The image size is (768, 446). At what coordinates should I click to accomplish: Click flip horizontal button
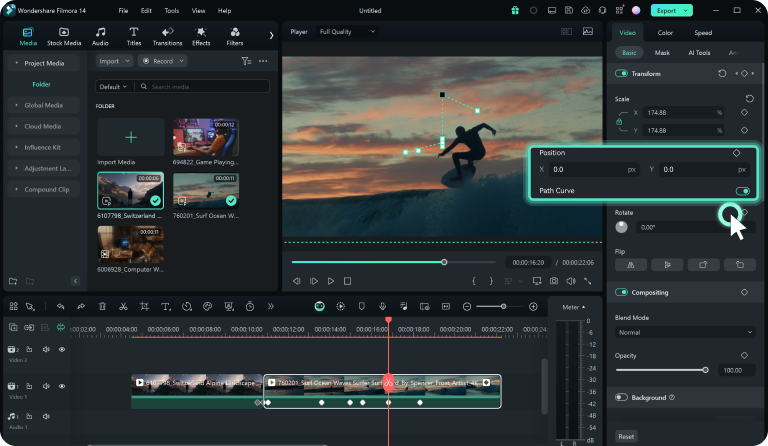(x=631, y=265)
